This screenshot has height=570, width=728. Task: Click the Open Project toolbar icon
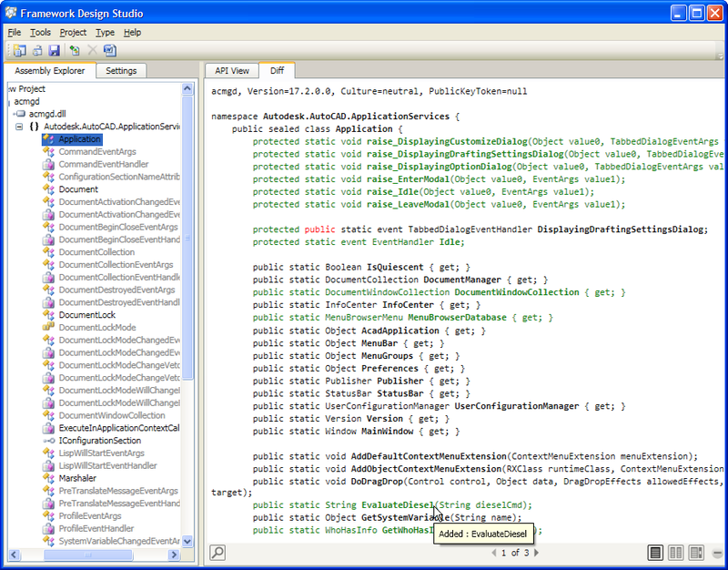(x=37, y=50)
